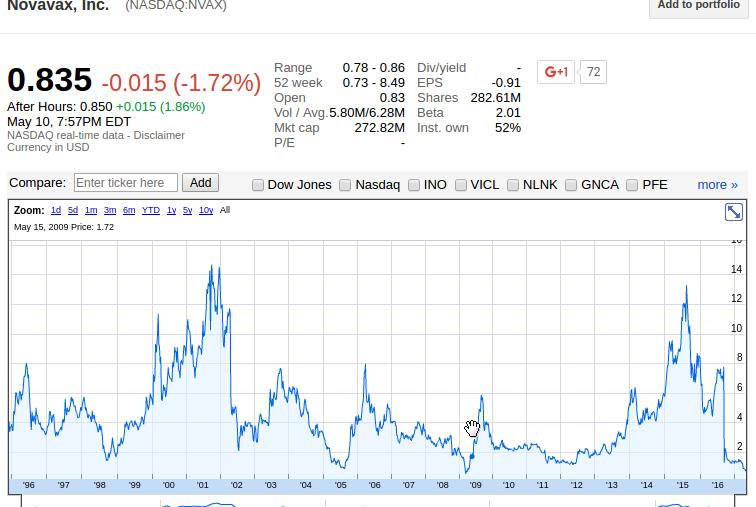Set chart zoom to 5d
This screenshot has height=507, width=756.
point(73,210)
